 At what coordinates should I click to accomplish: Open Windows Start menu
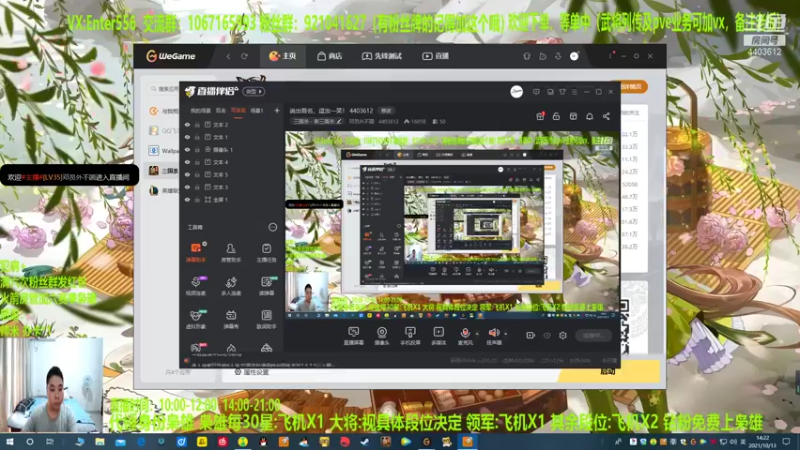pos(9,442)
